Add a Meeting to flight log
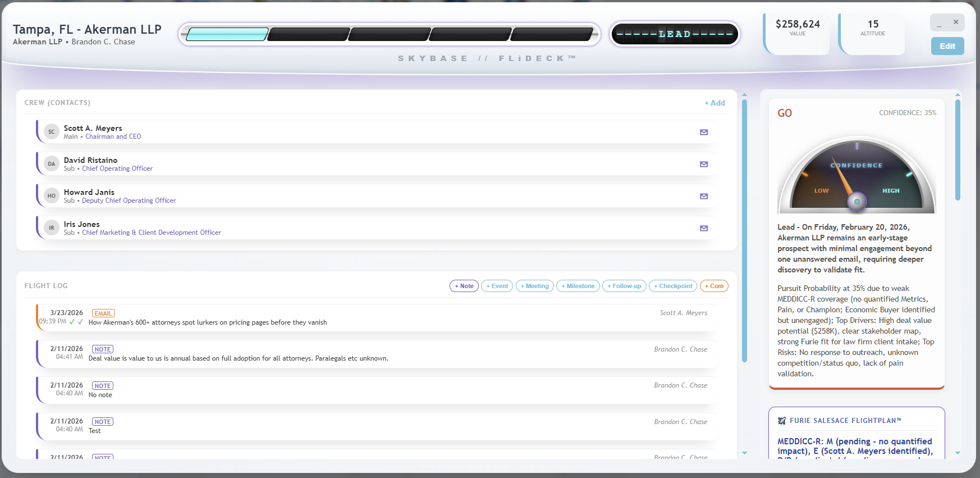 click(535, 286)
